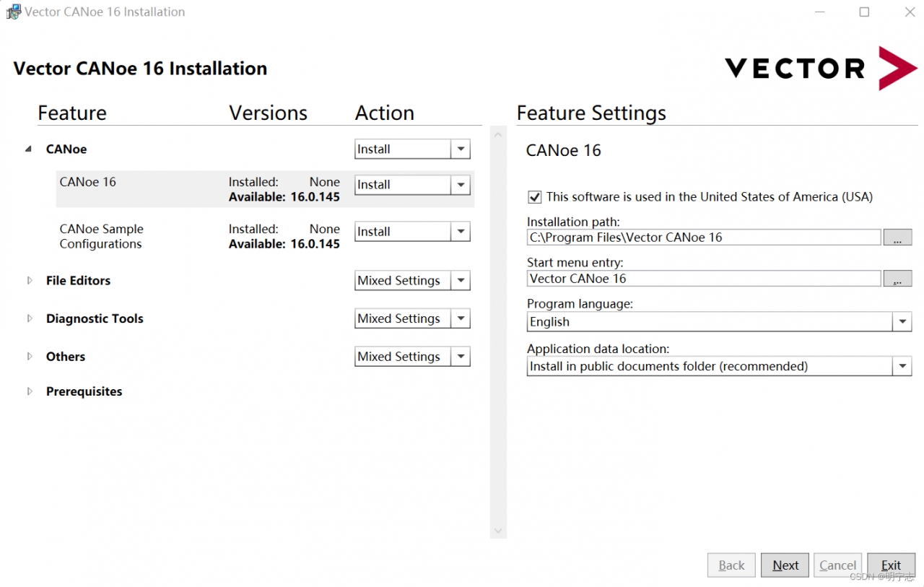Click the Installation path text field
The height and width of the screenshot is (587, 924).
coord(703,238)
